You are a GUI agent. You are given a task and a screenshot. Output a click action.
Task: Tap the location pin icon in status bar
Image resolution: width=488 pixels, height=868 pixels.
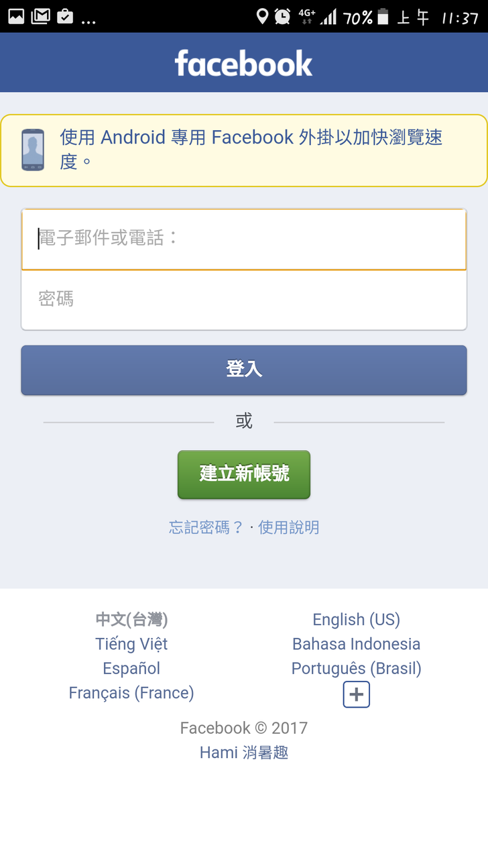tap(262, 16)
